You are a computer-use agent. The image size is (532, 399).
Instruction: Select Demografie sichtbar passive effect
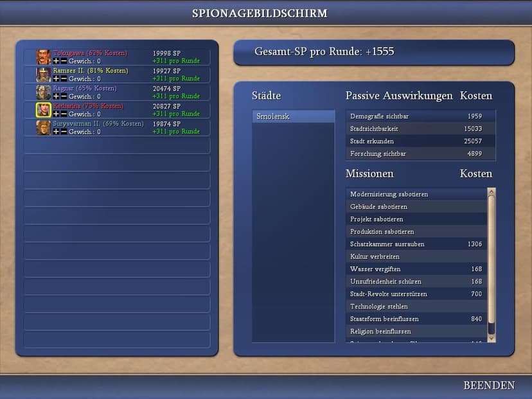pyautogui.click(x=420, y=116)
